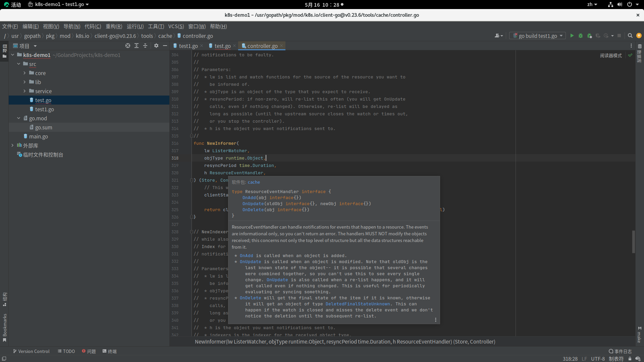Click the orange update arrow icon

click(639, 36)
